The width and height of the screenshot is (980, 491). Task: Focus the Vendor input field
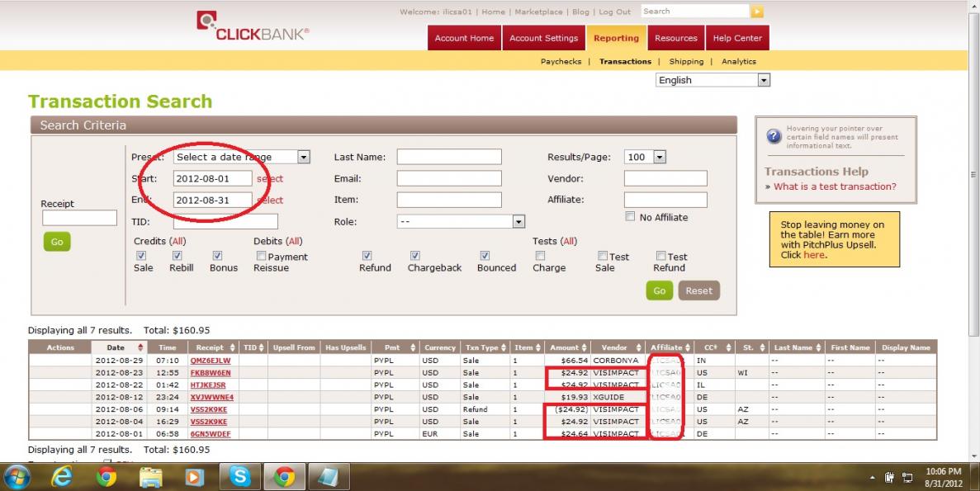tap(665, 179)
